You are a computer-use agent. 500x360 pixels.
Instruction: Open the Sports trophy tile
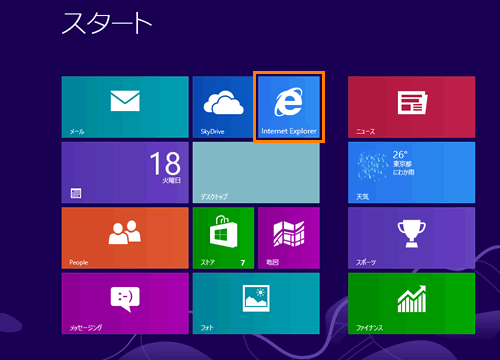[412, 238]
